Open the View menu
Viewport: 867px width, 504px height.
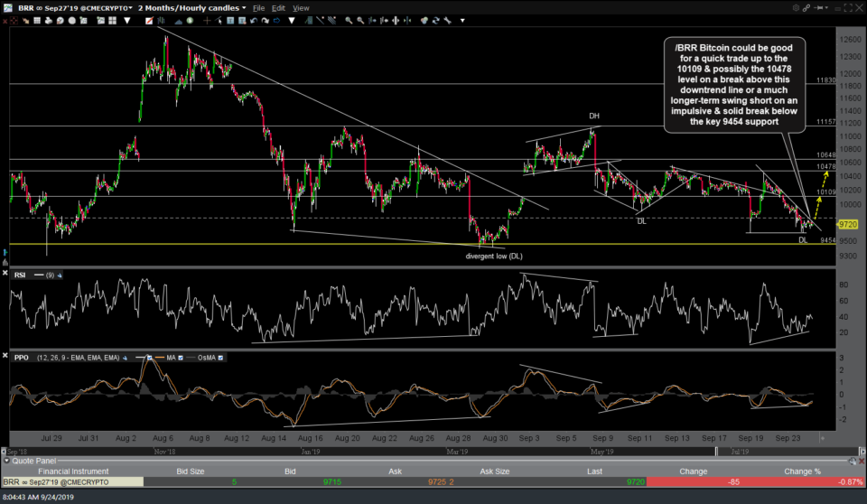[301, 7]
